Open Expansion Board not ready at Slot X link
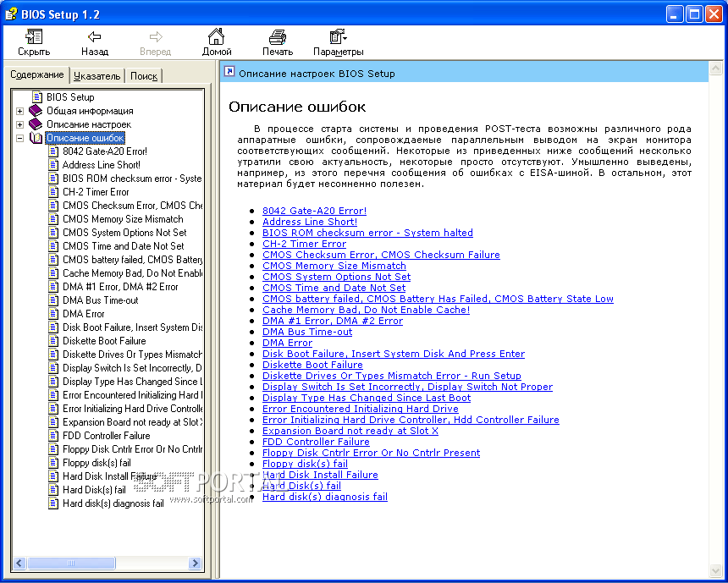 350,431
